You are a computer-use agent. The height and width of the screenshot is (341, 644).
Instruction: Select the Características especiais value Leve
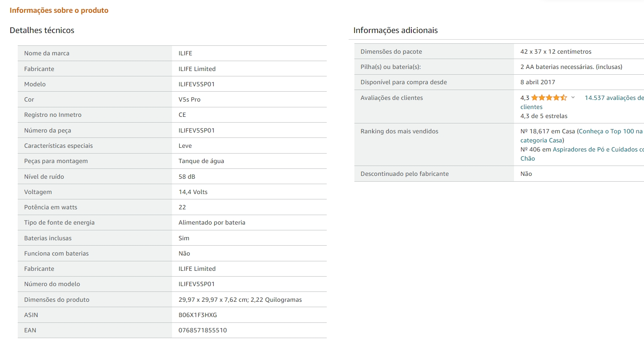[x=185, y=146]
